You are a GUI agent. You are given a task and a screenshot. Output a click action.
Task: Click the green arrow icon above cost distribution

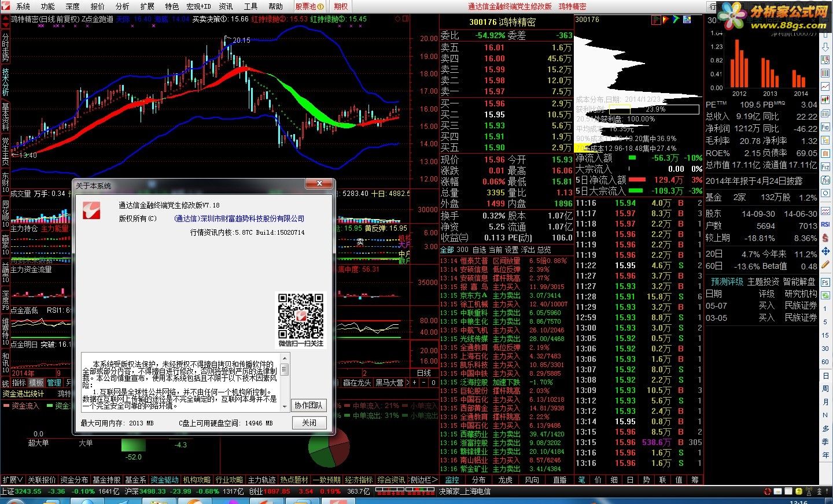[x=676, y=20]
